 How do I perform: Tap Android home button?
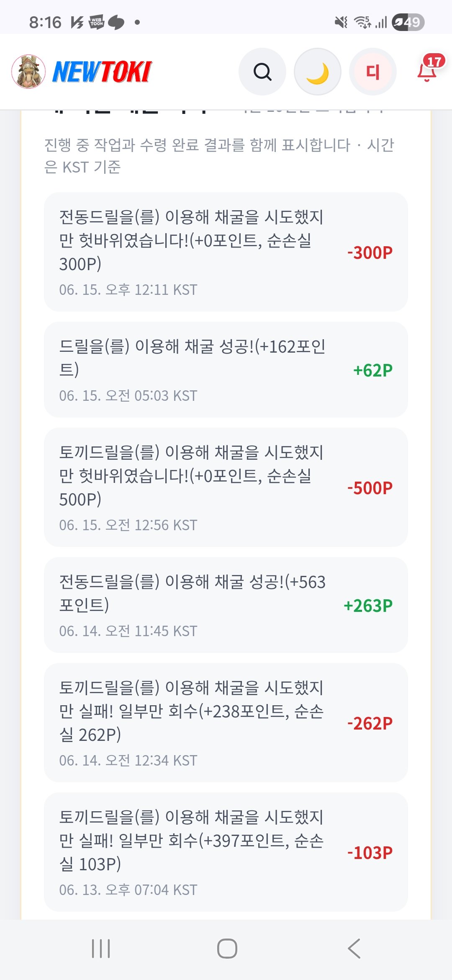227,949
